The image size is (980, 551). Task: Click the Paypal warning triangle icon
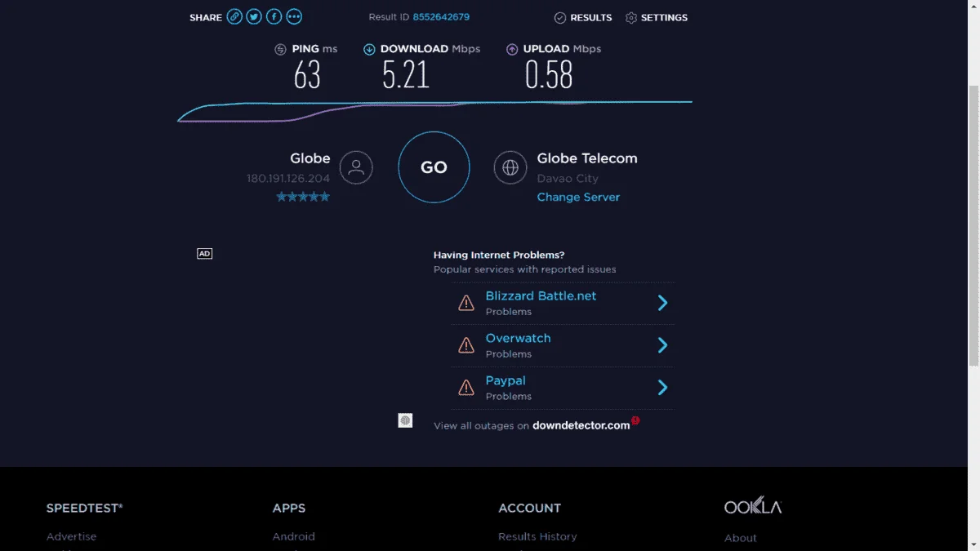(466, 388)
